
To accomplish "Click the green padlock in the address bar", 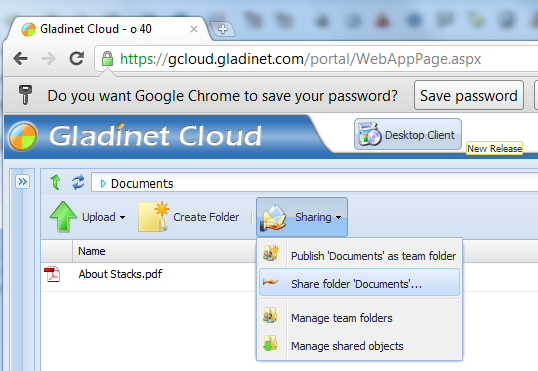I will [107, 59].
